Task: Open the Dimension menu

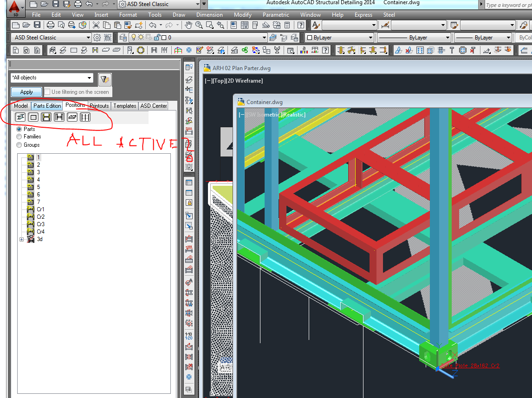Action: 209,14
